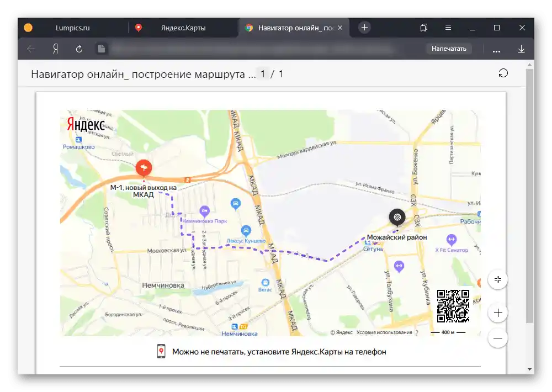Open the three-dots more options menu
552x392 pixels.
[x=496, y=50]
